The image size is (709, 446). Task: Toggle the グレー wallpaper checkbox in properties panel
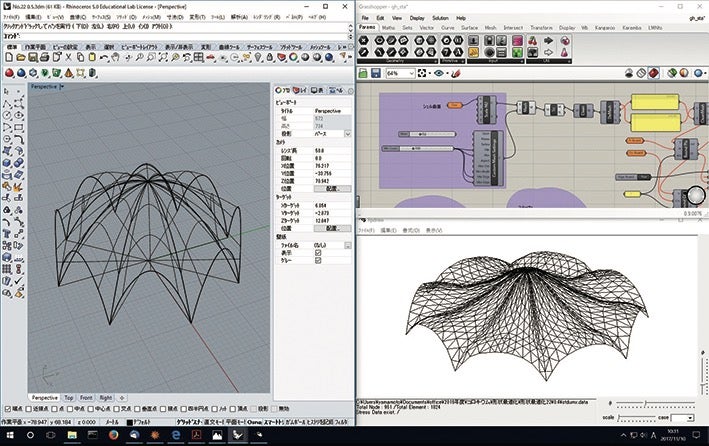click(318, 261)
